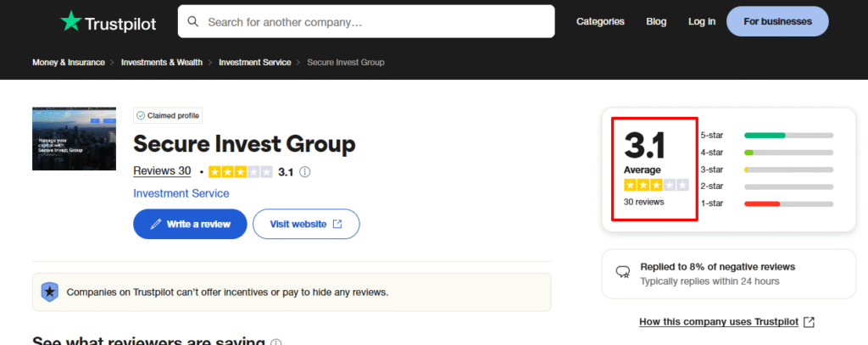
Task: Click the reply speech bubble icon
Action: pos(623,272)
